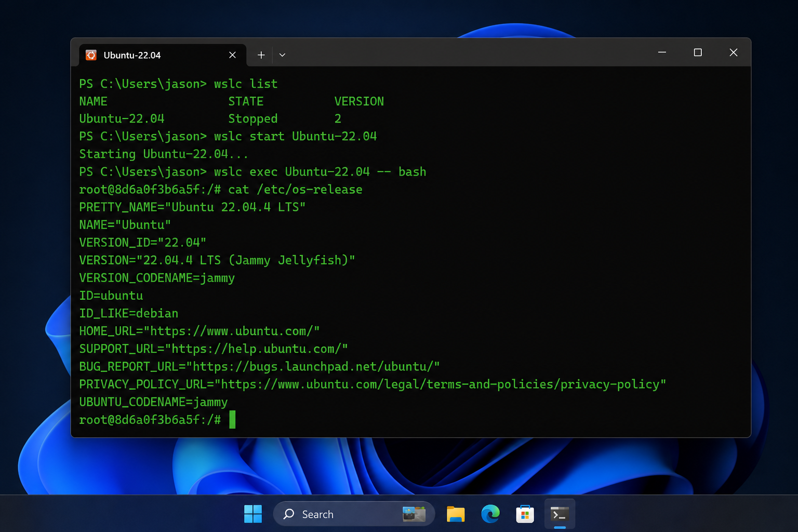Click the VERSION_CODENAME=jammy line
This screenshot has width=798, height=532.
point(157,278)
